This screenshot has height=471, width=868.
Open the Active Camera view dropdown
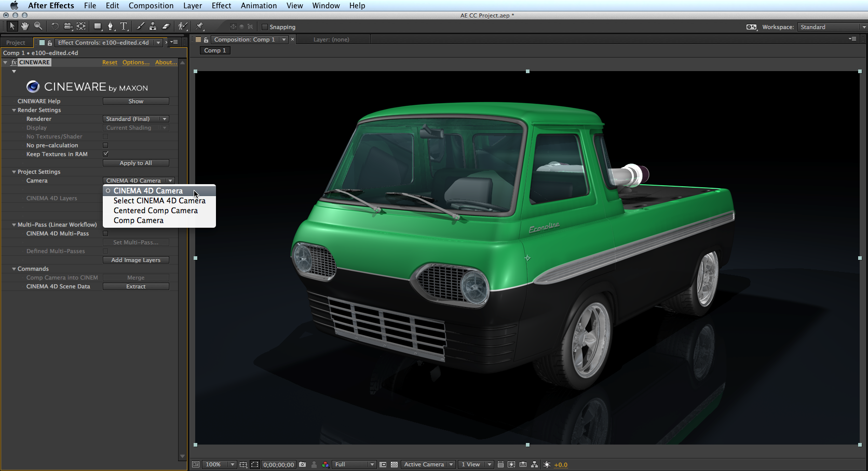[x=429, y=464]
